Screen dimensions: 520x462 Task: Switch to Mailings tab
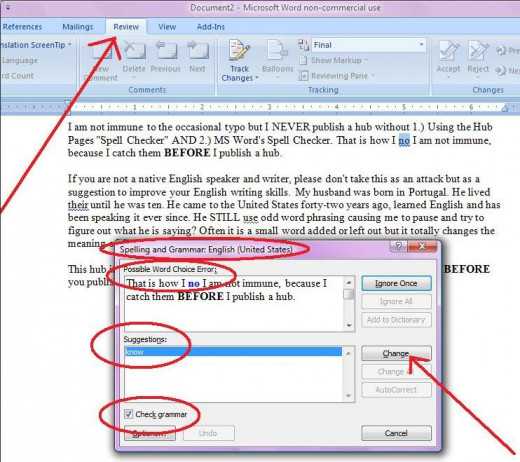coord(78,27)
